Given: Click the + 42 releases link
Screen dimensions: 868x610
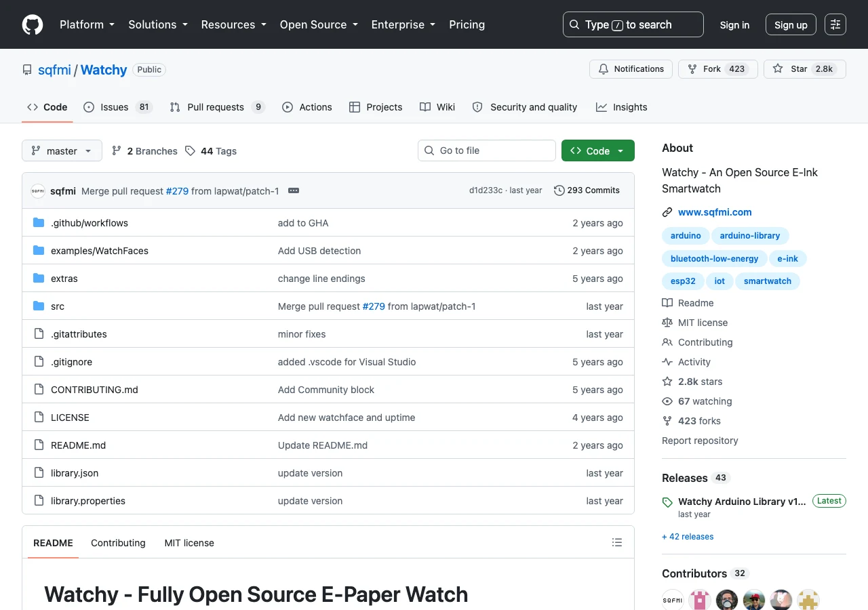Looking at the screenshot, I should point(688,537).
